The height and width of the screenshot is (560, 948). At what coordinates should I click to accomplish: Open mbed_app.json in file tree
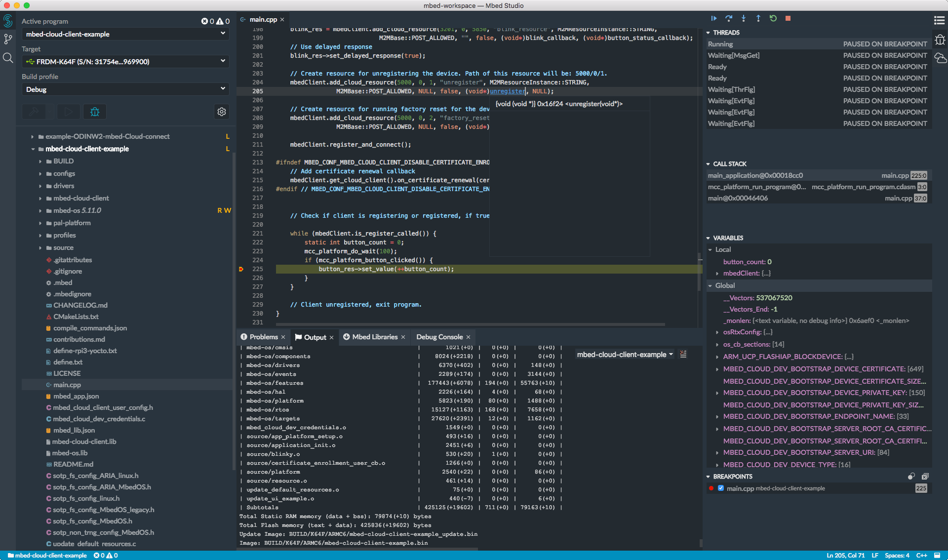pyautogui.click(x=76, y=396)
